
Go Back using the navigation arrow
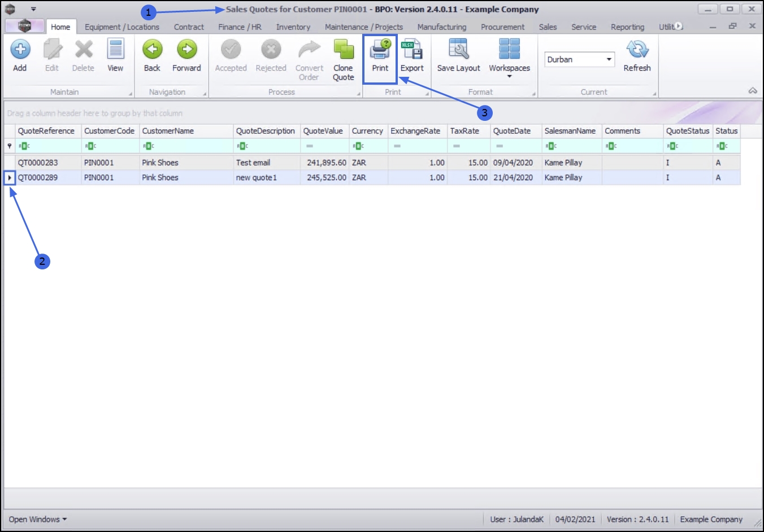pyautogui.click(x=152, y=55)
